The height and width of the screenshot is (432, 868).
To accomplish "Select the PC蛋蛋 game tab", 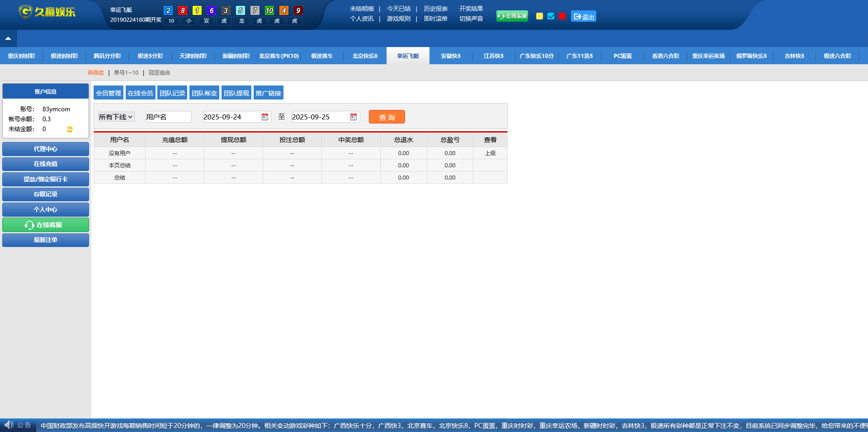I will click(x=623, y=56).
